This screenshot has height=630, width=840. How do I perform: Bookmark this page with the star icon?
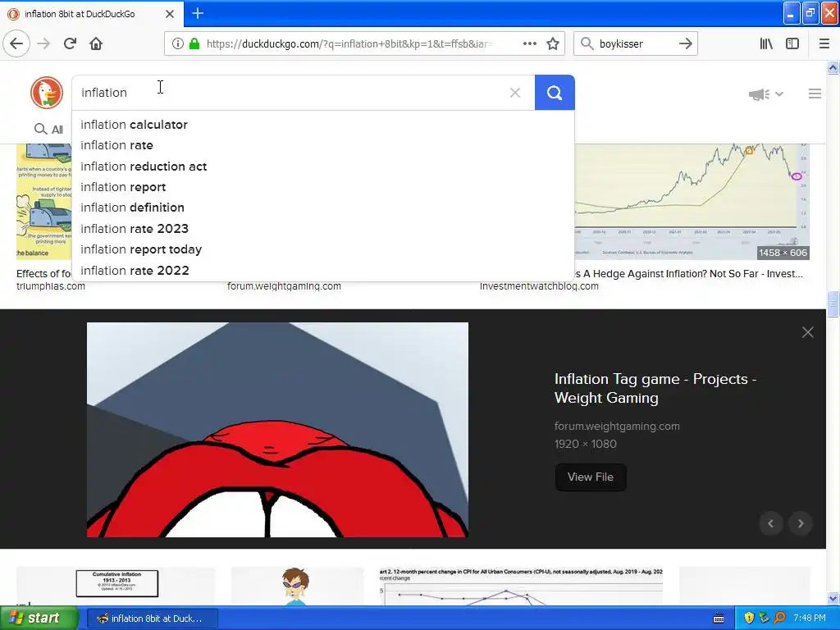tap(553, 43)
